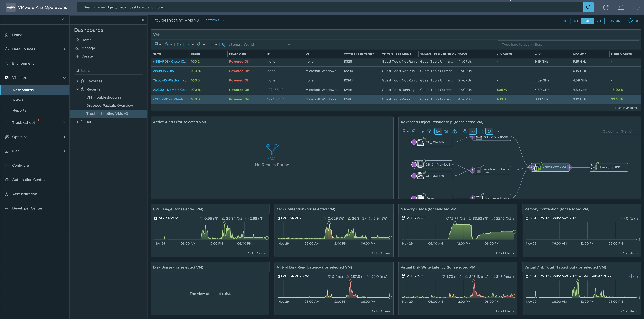Toggle the Aa text labels button
Viewport: 644px width, 319px height.
point(473,131)
